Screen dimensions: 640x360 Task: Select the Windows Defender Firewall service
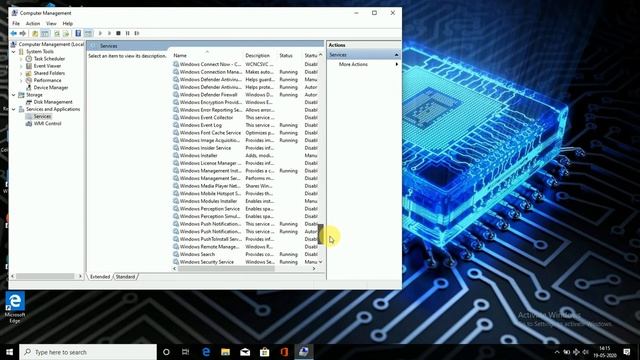208,95
